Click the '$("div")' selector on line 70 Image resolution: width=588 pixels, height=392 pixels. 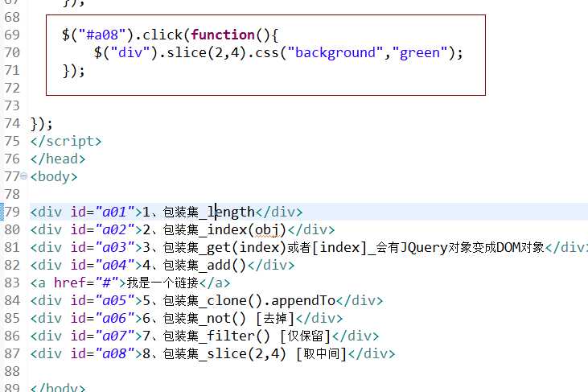pos(126,52)
